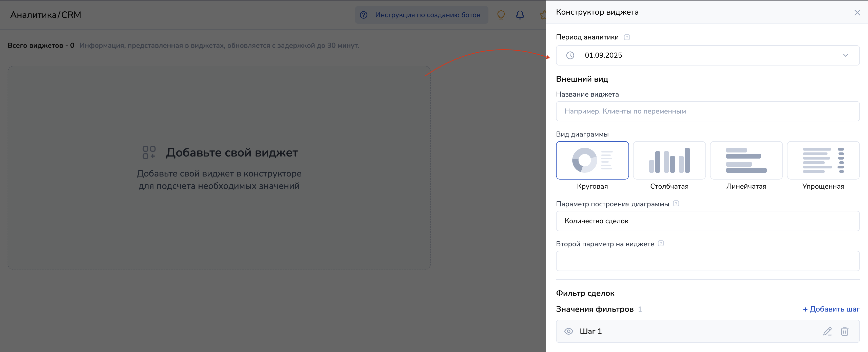Click the clock icon in period field
Viewport: 868px width, 352px height.
570,56
